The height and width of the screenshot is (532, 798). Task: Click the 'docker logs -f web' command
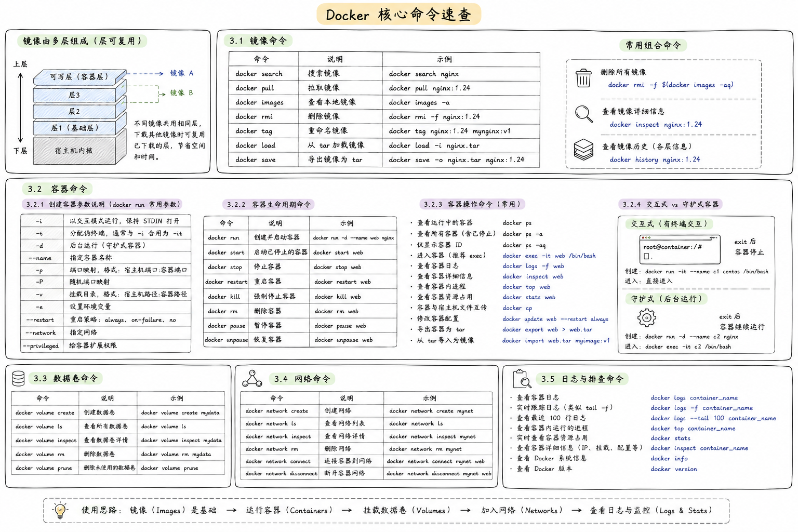coord(533,266)
